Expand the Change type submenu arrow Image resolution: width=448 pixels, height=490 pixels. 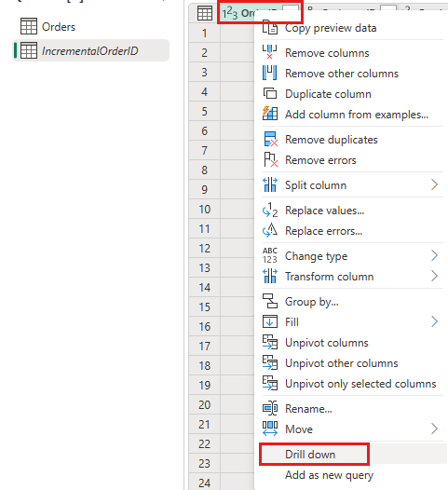coord(435,255)
